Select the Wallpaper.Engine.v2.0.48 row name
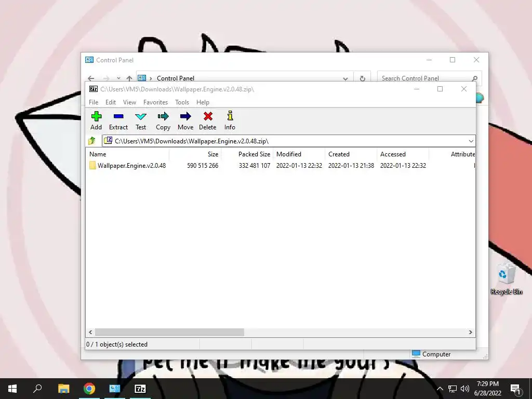The width and height of the screenshot is (532, 399). pyautogui.click(x=131, y=166)
